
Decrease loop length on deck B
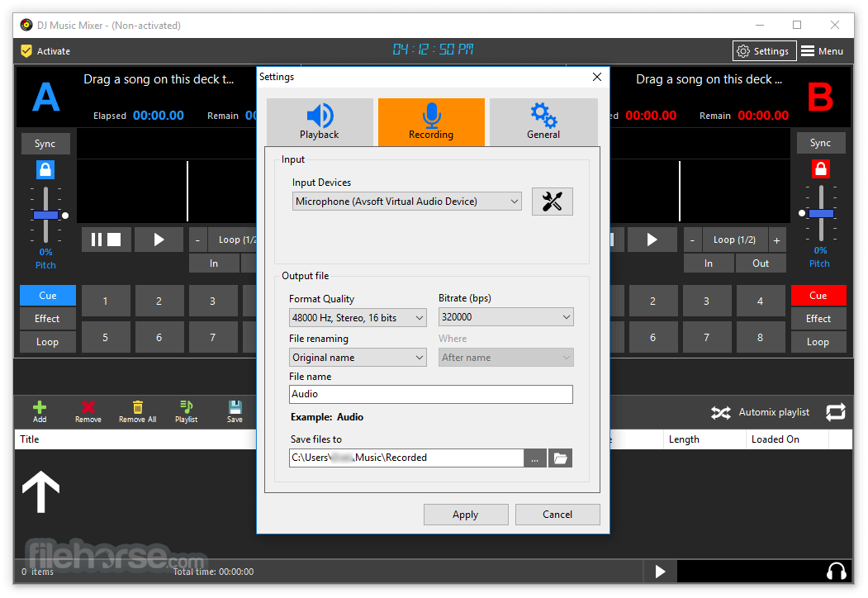click(x=692, y=240)
